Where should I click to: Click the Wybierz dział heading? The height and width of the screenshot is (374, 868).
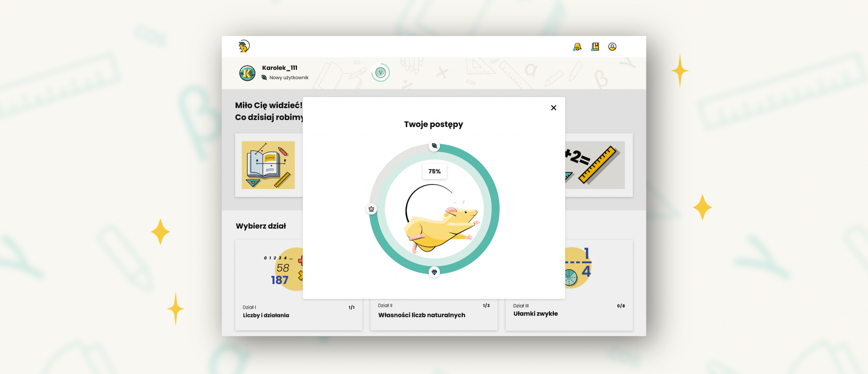(261, 226)
